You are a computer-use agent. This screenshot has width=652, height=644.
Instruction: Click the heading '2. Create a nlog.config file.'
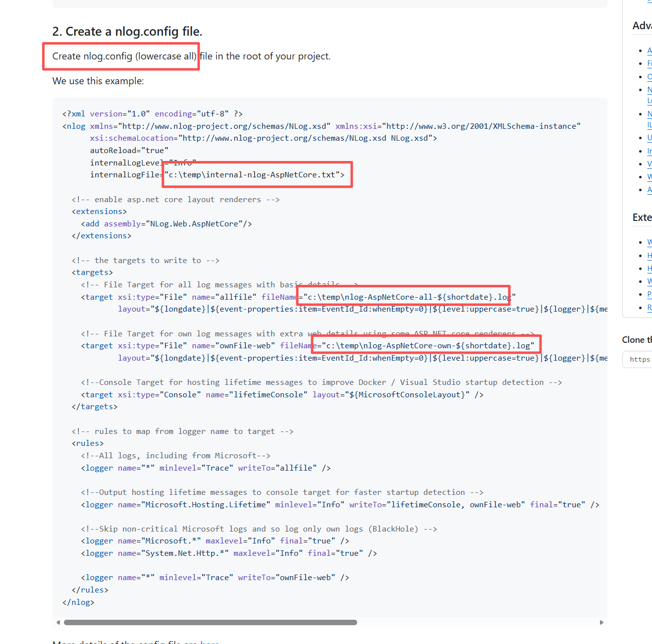[x=127, y=32]
